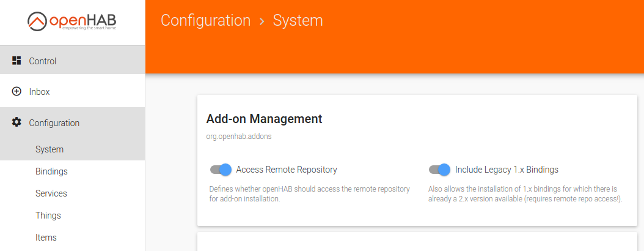Toggle the Include Legacy 1.x Bindings switch
This screenshot has width=644, height=251.
tap(439, 170)
